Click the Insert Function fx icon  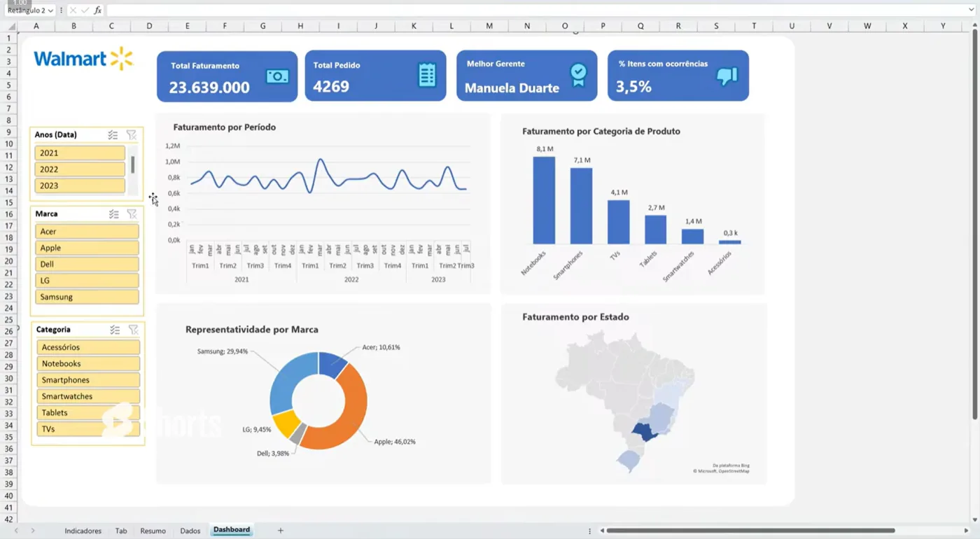97,10
